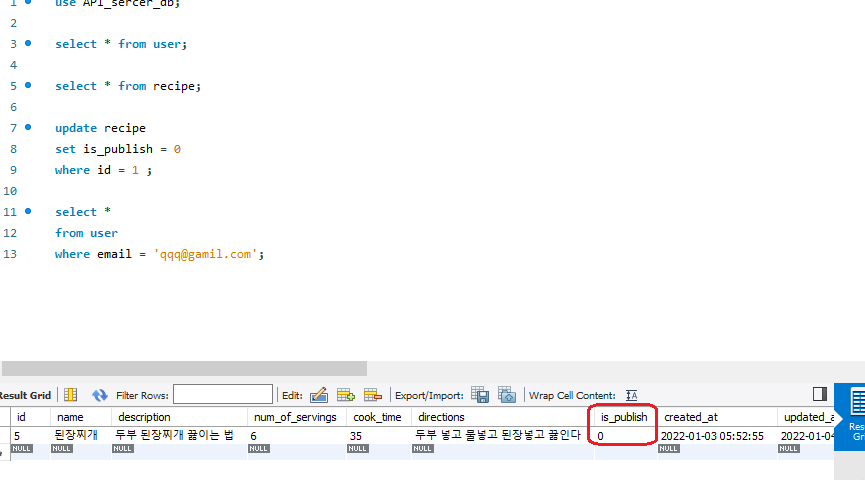
Task: Sort by the id column header
Action: click(30, 417)
